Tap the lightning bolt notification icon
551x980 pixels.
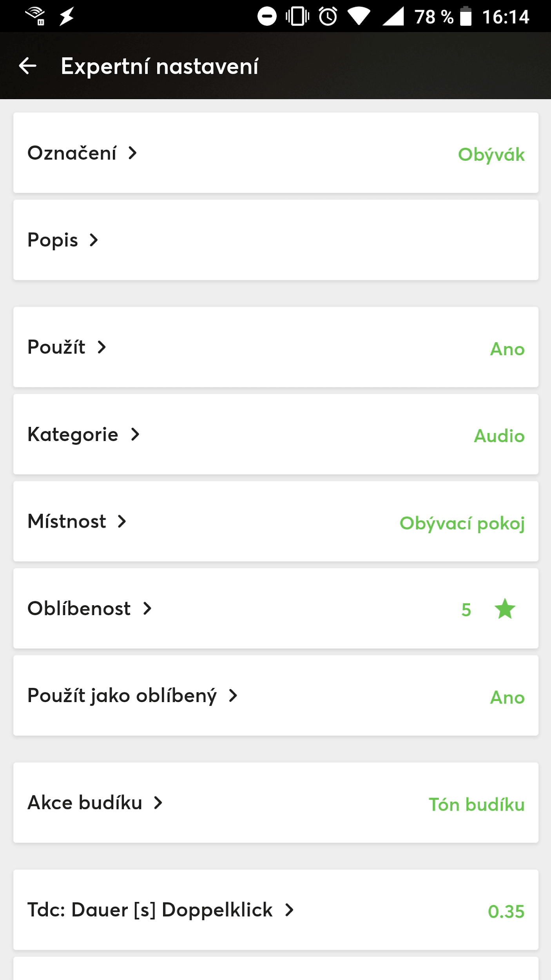click(x=67, y=16)
